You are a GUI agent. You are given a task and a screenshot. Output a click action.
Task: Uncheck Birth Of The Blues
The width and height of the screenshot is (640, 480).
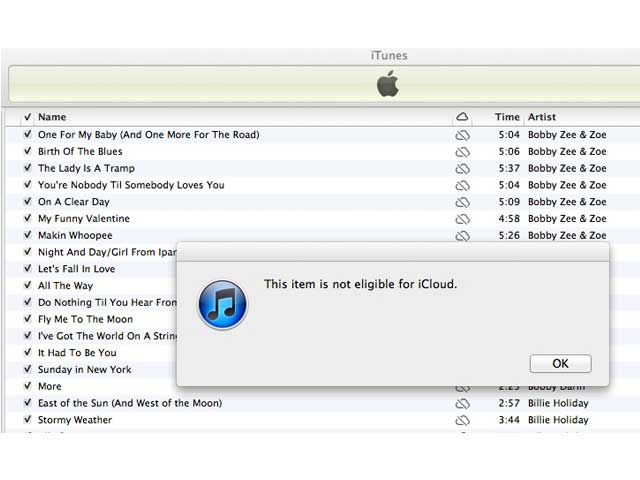(27, 151)
